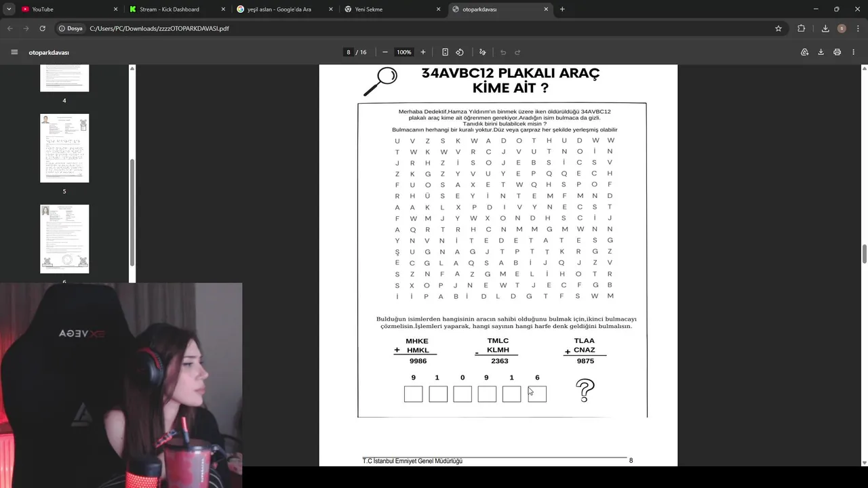Switch to the YouTube tab

68,9
